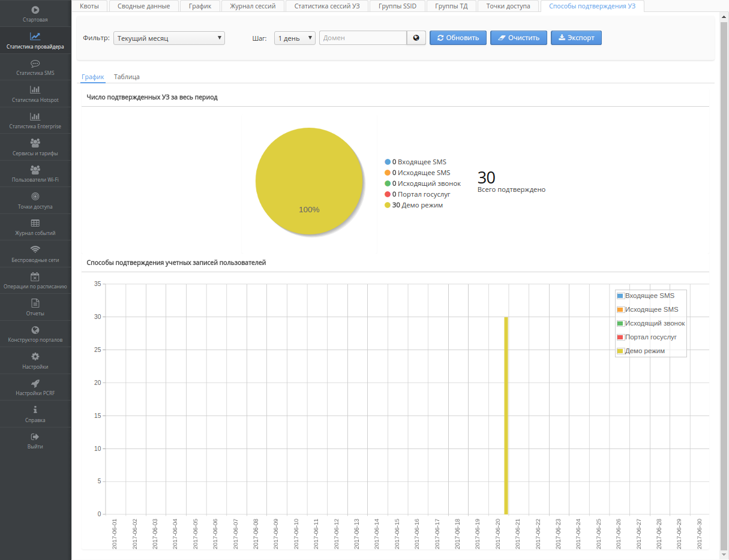Toggle Входящее SMS series in chart legend
This screenshot has width=729, height=560.
pos(649,296)
